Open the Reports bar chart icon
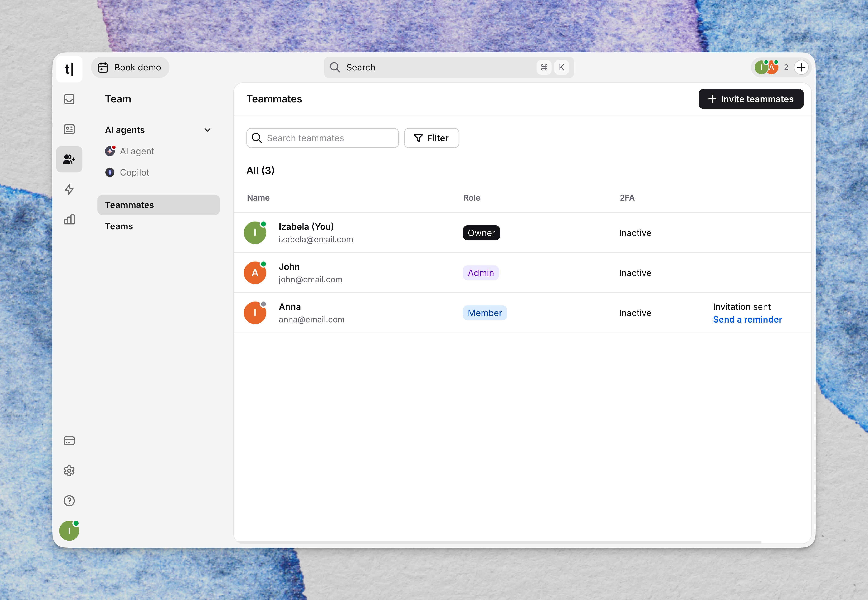The width and height of the screenshot is (868, 600). 69,219
